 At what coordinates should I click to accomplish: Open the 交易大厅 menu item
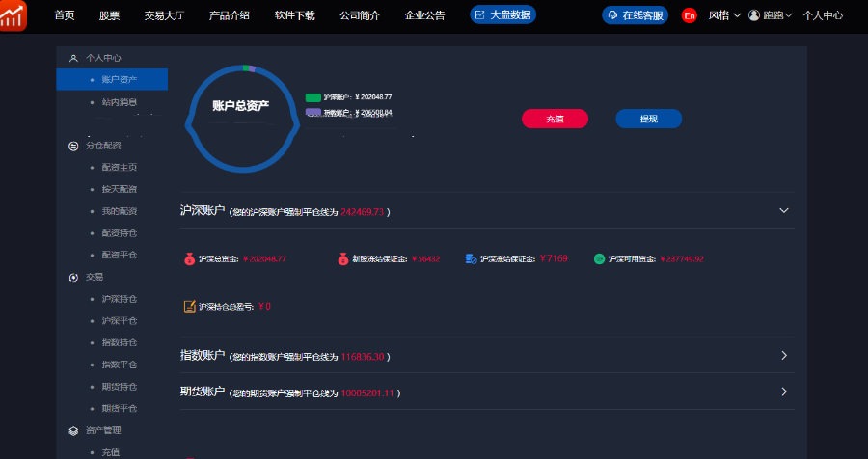click(164, 15)
